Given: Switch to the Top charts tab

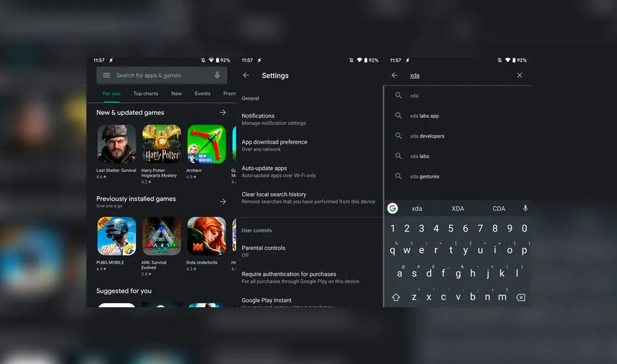Looking at the screenshot, I should [146, 93].
